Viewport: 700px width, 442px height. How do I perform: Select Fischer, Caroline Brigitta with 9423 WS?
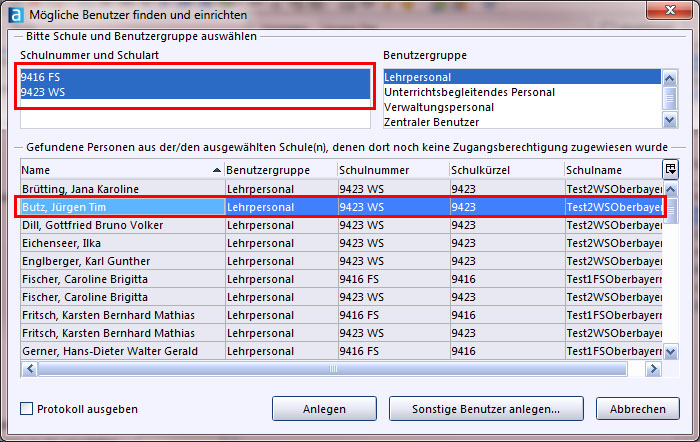(x=341, y=297)
